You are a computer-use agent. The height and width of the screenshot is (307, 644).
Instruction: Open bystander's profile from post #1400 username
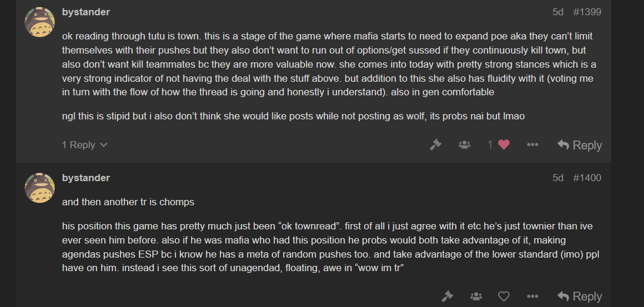pos(86,178)
